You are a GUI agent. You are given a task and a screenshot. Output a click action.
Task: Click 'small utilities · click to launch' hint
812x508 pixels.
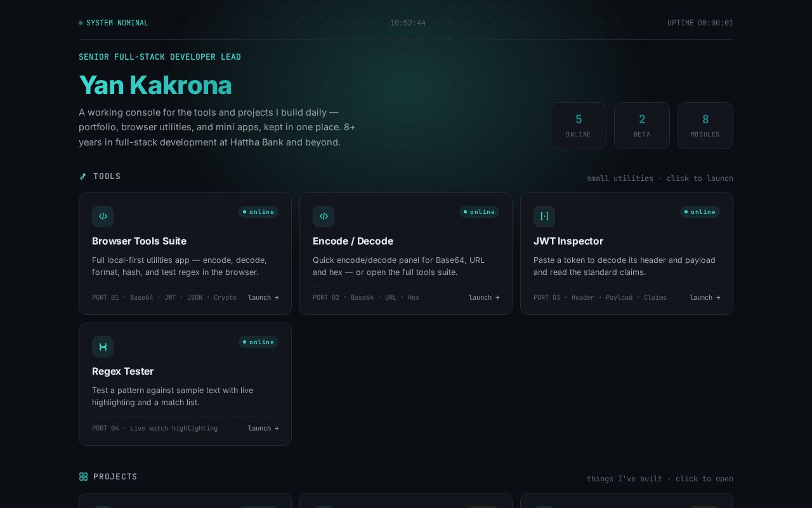click(660, 178)
